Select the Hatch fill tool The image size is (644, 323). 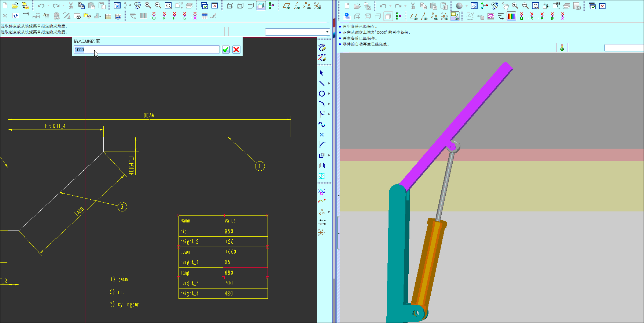(x=321, y=176)
